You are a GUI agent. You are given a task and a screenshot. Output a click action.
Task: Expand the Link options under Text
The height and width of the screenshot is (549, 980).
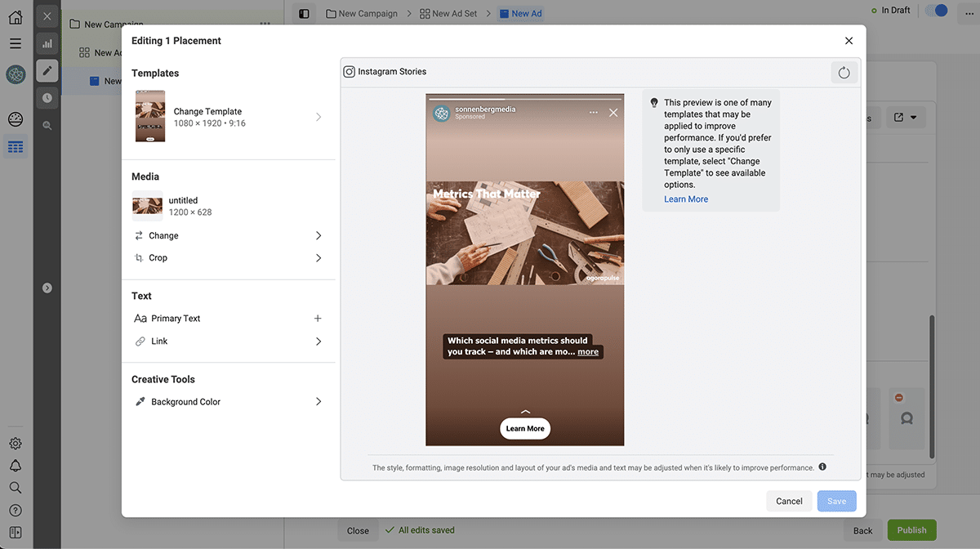point(318,341)
